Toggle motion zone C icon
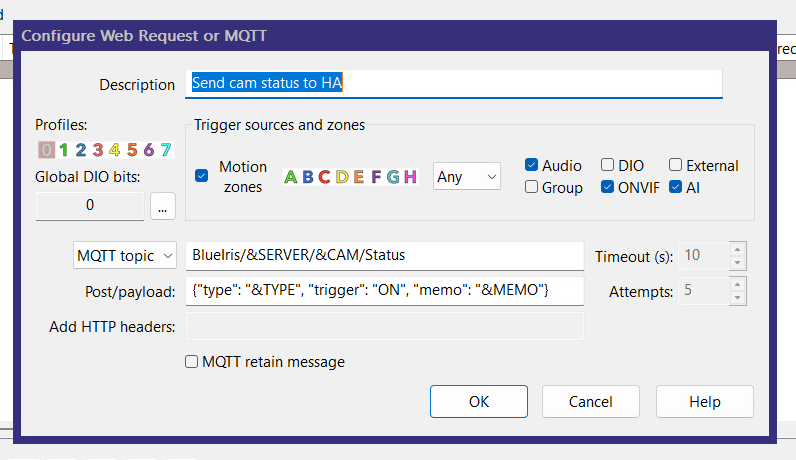Screen dimensions: 796x460 324,177
